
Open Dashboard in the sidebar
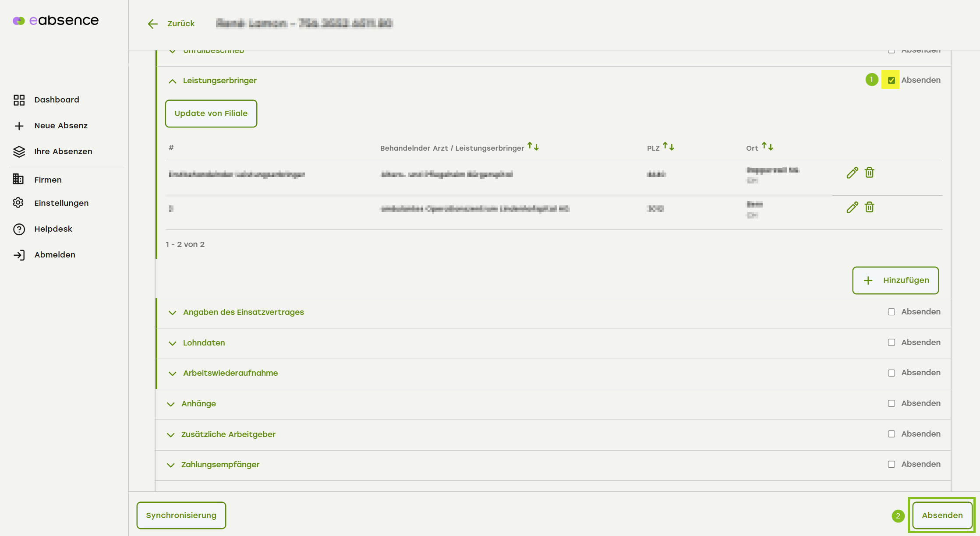(x=57, y=100)
